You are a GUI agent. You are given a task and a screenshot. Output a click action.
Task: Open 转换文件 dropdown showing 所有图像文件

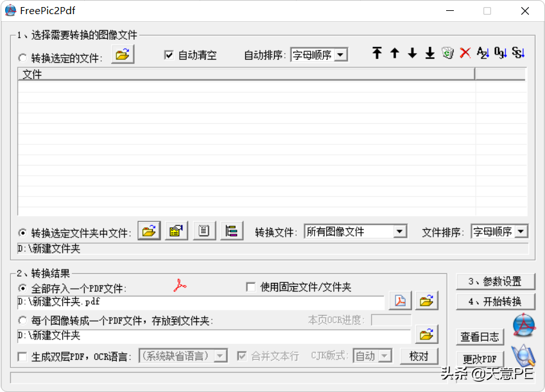(x=356, y=231)
